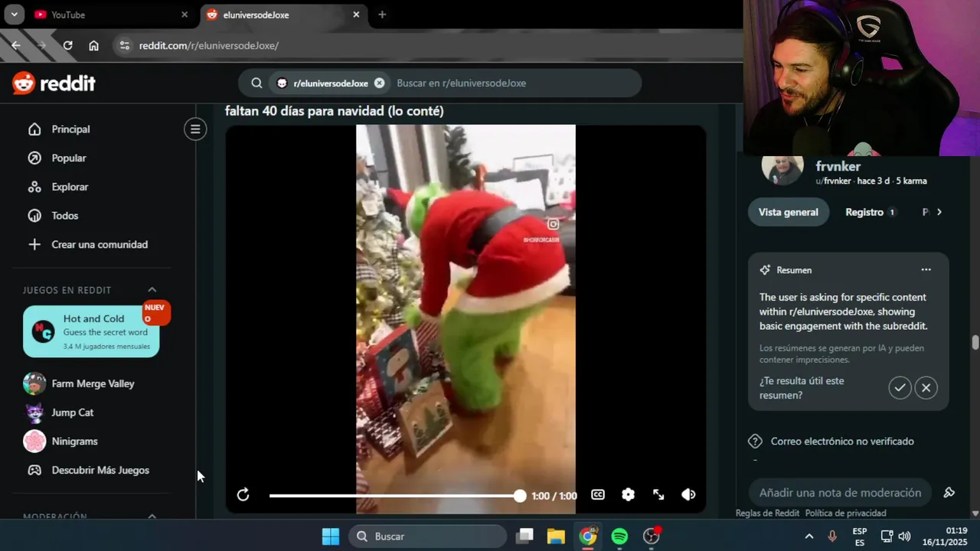Image resolution: width=980 pixels, height=551 pixels.
Task: Enter fullscreen video mode
Action: 658,495
